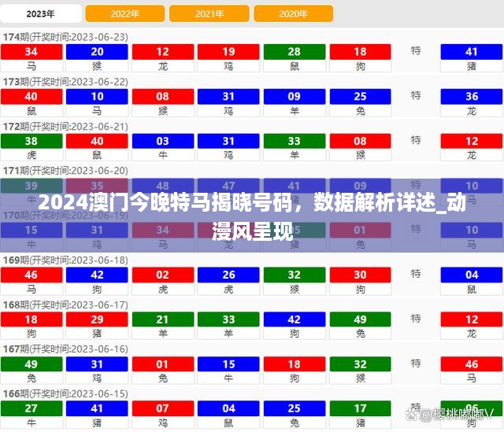This screenshot has width=504, height=432.
Task: Click the 特 label in 168期 row
Action: [x=416, y=318]
